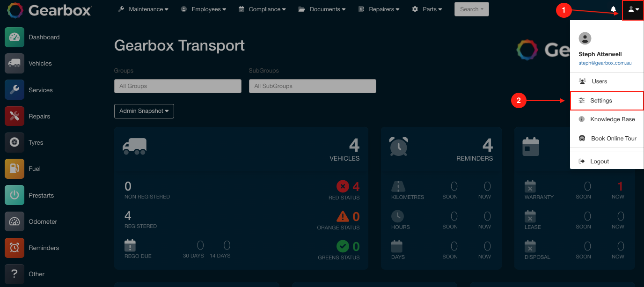Click the Vehicles truck icon in sidebar

pyautogui.click(x=15, y=64)
